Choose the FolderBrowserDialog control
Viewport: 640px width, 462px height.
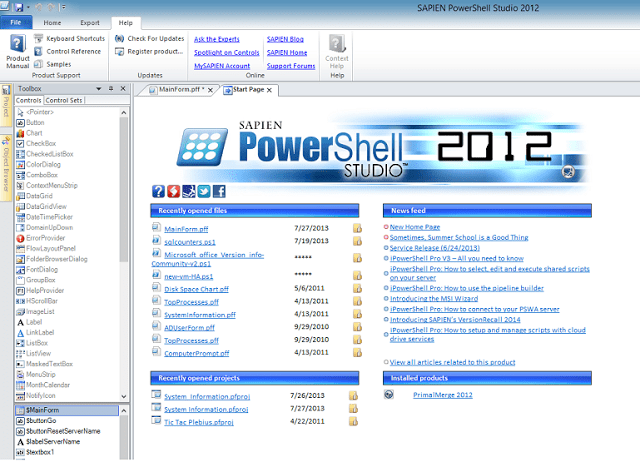(52, 259)
